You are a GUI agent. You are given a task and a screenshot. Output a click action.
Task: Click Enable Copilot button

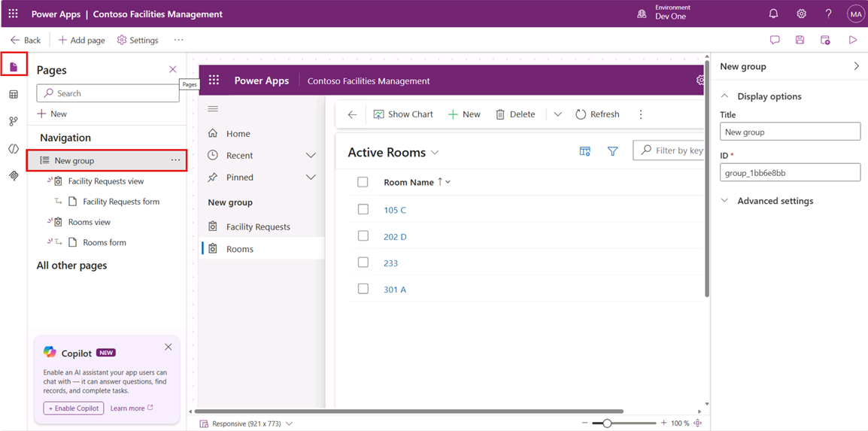(x=74, y=408)
